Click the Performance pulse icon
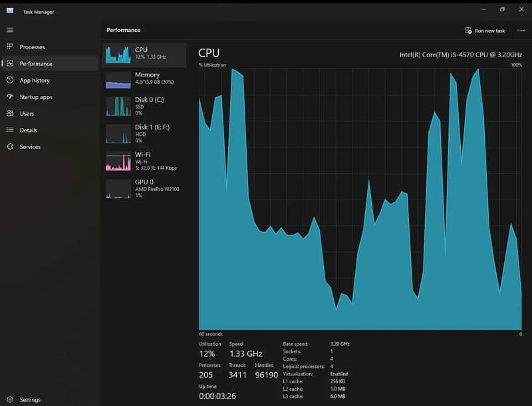The image size is (532, 406). tap(10, 63)
